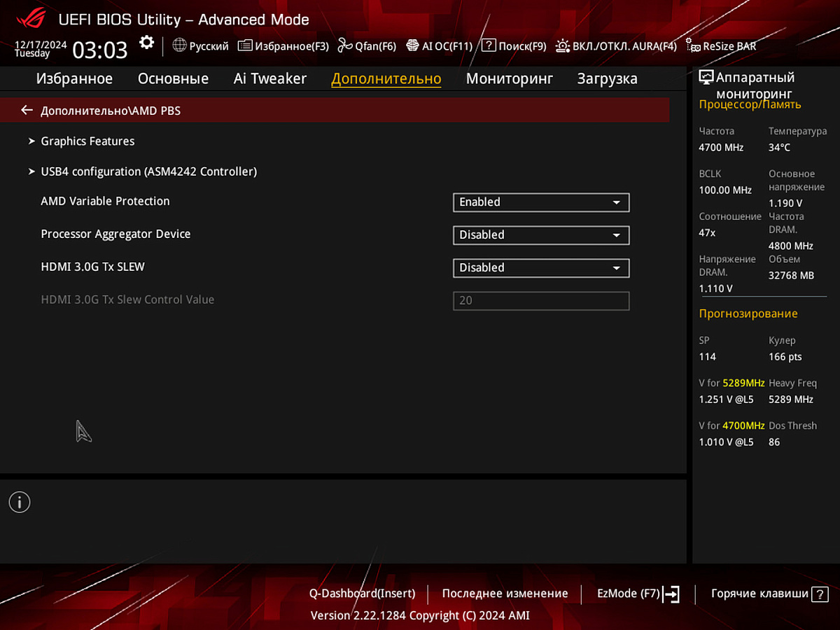Image resolution: width=840 pixels, height=630 pixels.
Task: Switch to Загрузка tab
Action: point(607,78)
